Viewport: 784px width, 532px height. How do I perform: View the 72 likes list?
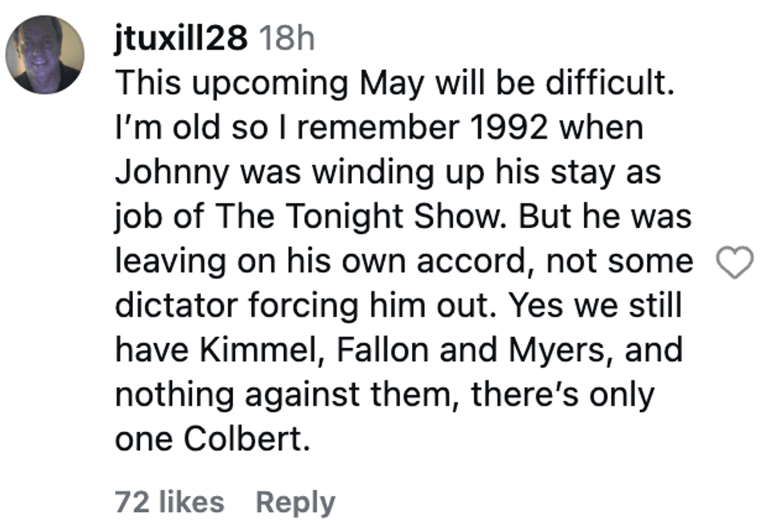coord(170,502)
